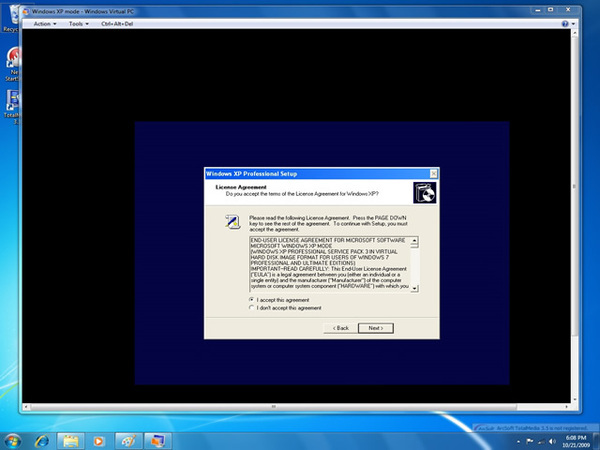Click the 'License Agreement' heading text
The width and height of the screenshot is (600, 450).
click(241, 187)
